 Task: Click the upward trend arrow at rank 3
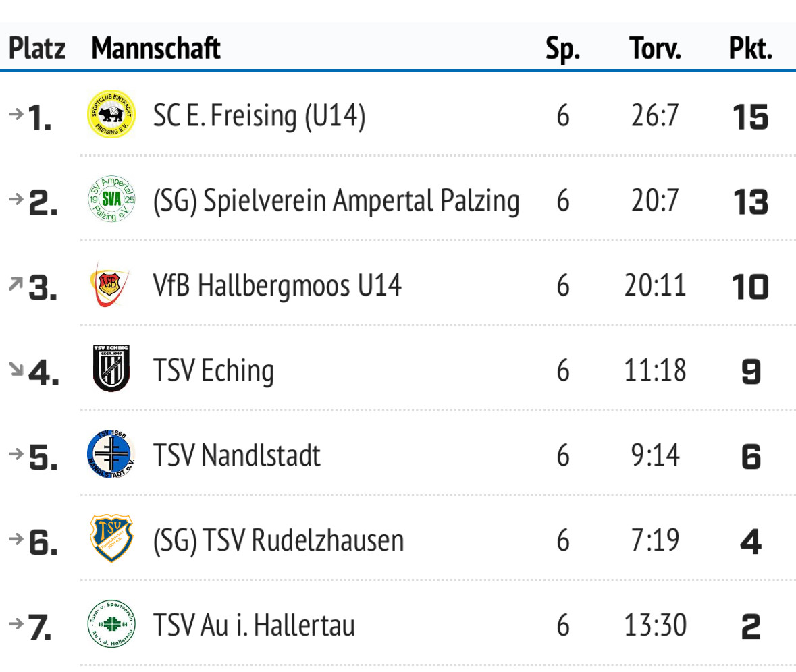[x=16, y=283]
